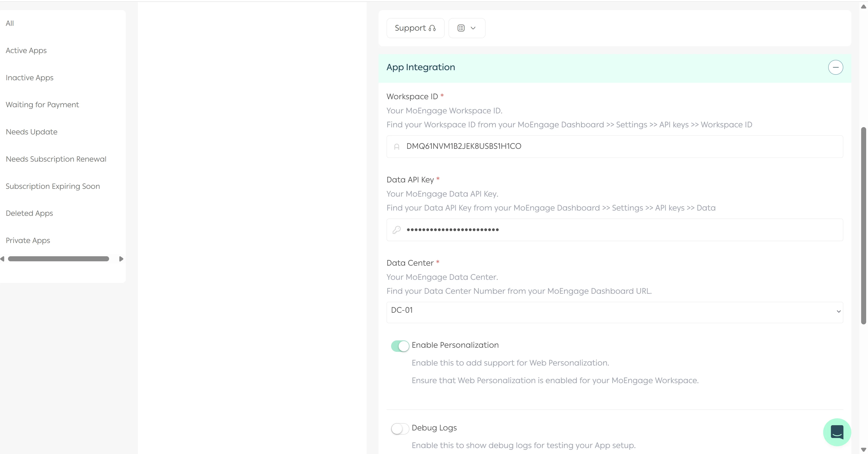Open the Data Center DC-01 dropdown
This screenshot has width=868, height=454.
coord(615,312)
